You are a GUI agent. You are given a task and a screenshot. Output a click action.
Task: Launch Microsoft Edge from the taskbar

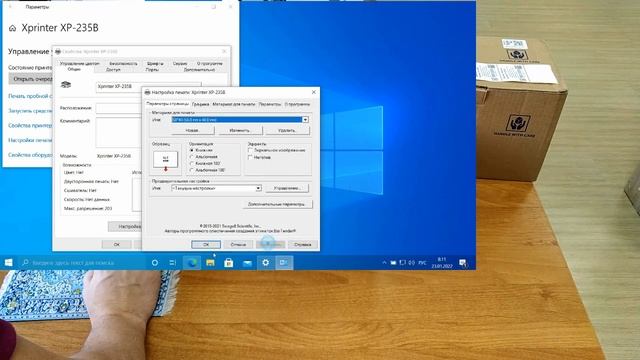(191, 263)
